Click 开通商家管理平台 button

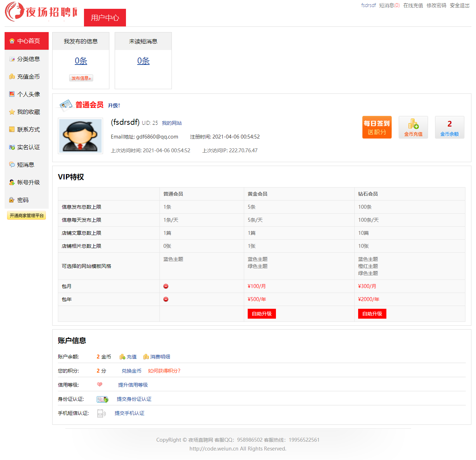(26, 215)
